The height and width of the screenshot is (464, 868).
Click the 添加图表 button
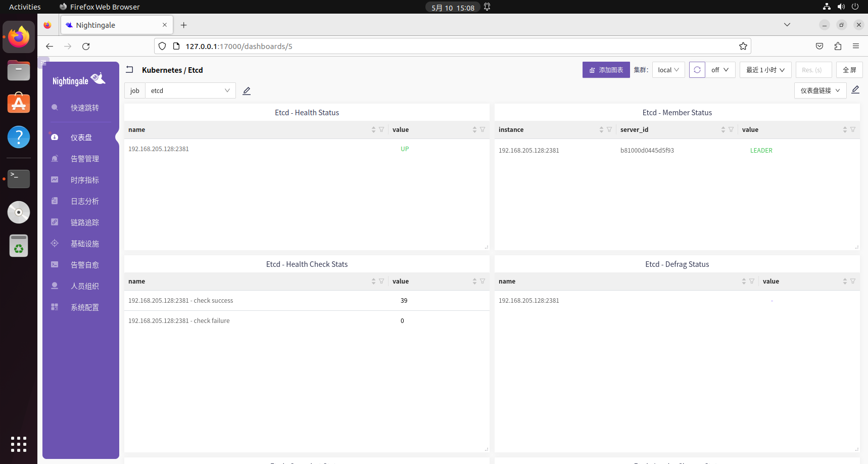(606, 70)
